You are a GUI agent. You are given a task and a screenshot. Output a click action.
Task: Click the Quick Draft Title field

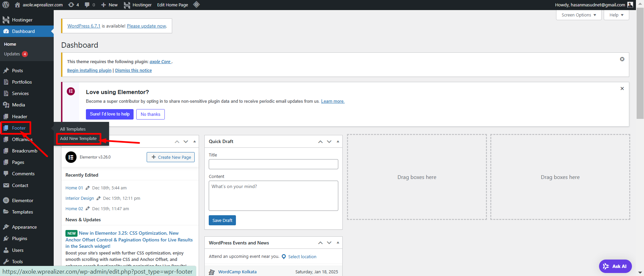point(274,164)
